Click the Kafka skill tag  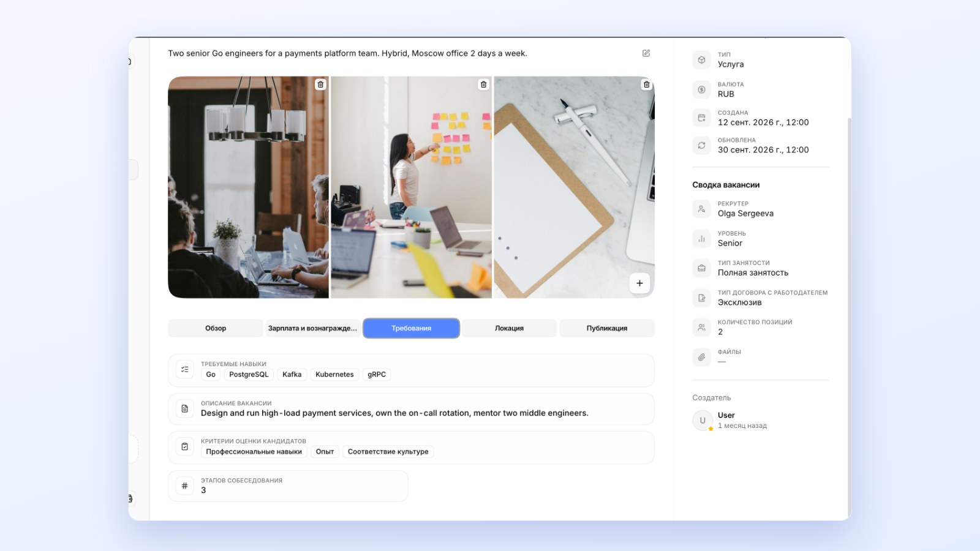click(292, 375)
